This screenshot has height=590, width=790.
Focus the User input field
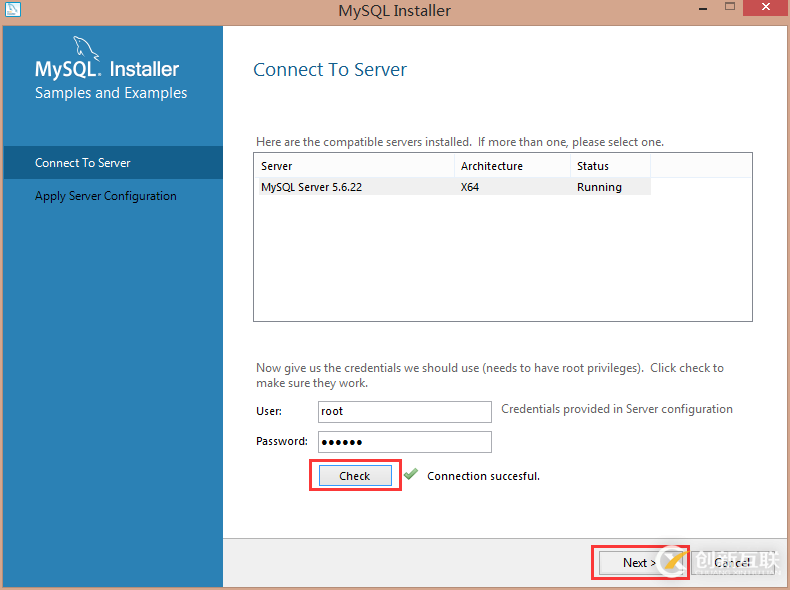[405, 412]
